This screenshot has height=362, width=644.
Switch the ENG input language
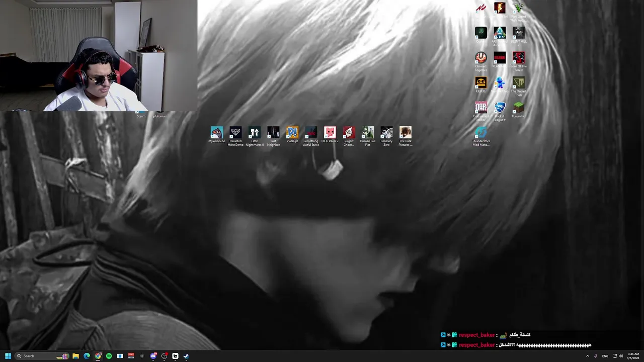point(605,356)
